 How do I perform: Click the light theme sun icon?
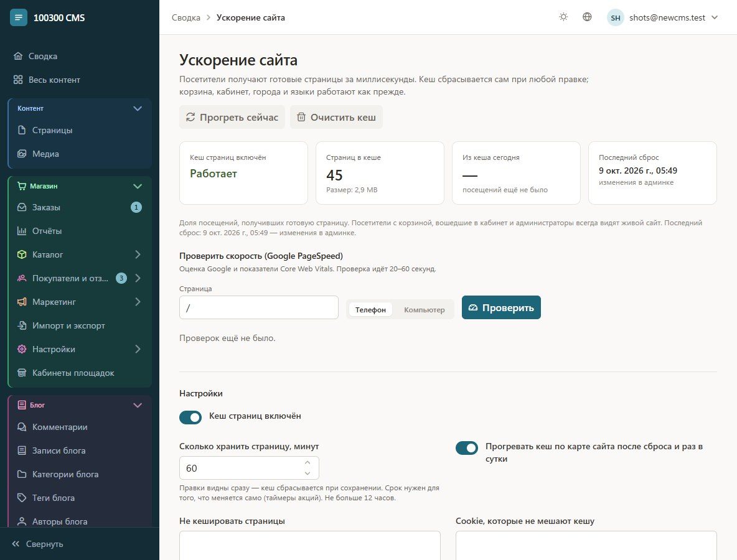(563, 17)
